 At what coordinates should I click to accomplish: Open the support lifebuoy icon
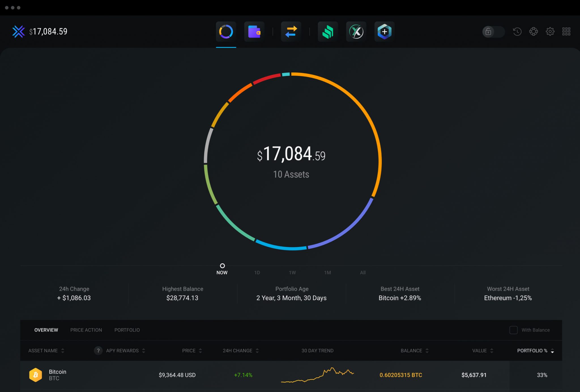(x=534, y=31)
